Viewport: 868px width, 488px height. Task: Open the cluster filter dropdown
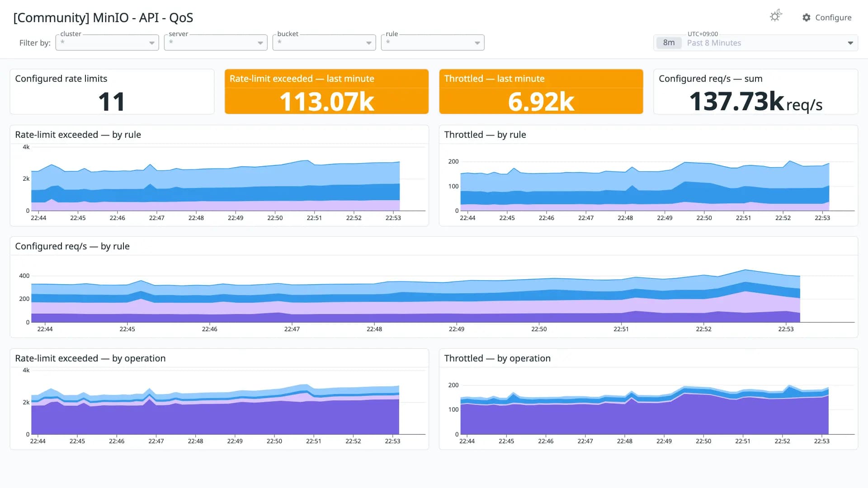point(107,42)
